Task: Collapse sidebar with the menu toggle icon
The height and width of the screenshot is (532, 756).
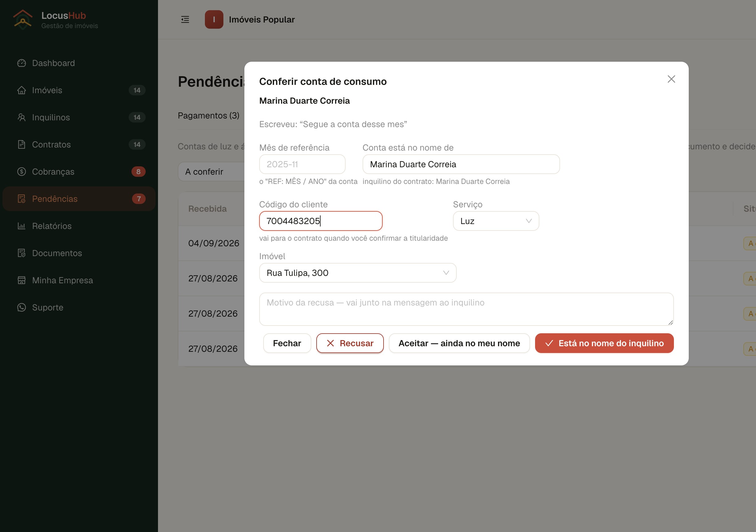Action: tap(185, 19)
